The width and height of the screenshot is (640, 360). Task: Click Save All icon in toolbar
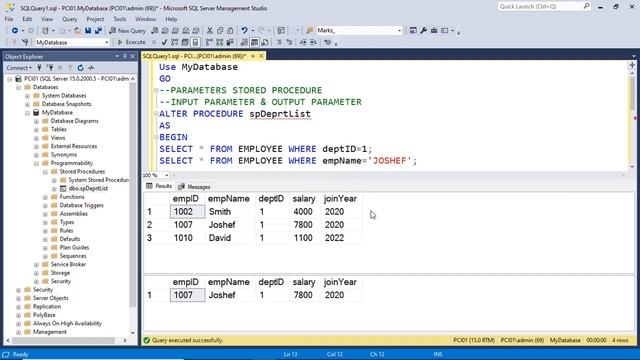[x=98, y=31]
